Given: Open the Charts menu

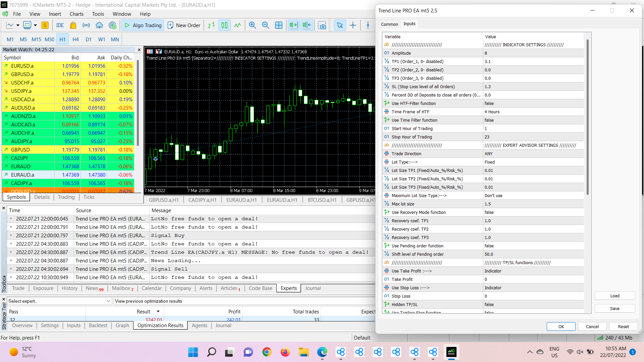Looking at the screenshot, I should [x=76, y=14].
